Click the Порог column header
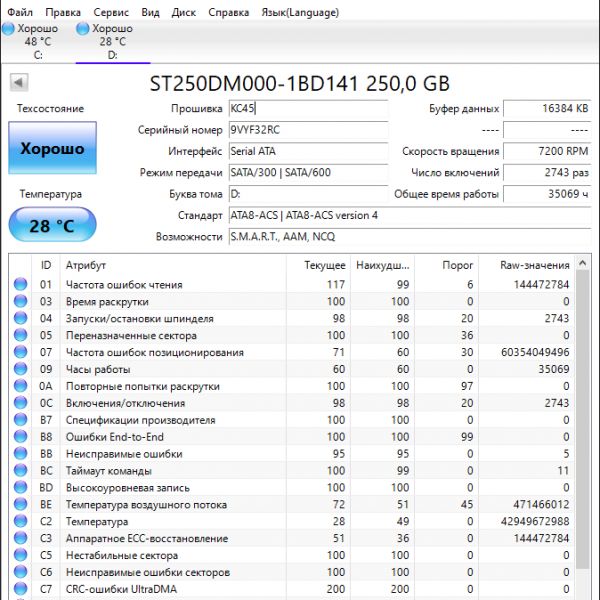 (446, 265)
